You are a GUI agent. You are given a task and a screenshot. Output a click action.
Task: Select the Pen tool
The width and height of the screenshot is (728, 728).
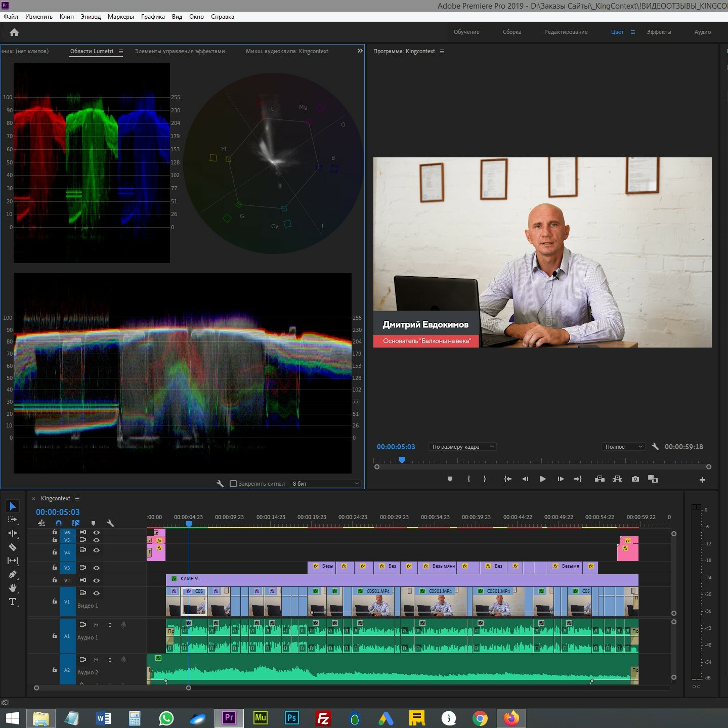click(13, 574)
